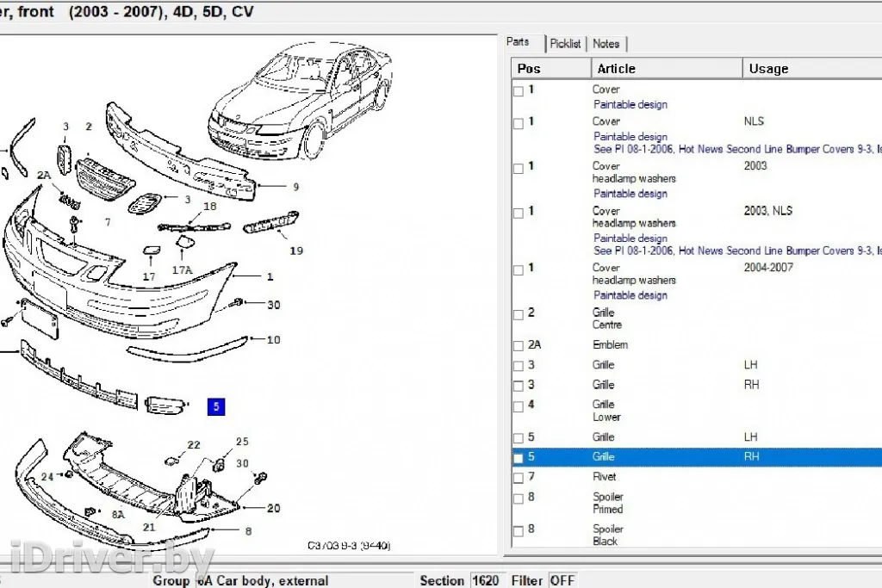
Task: Tick the Spoiler Black checkbox
Action: (x=519, y=530)
